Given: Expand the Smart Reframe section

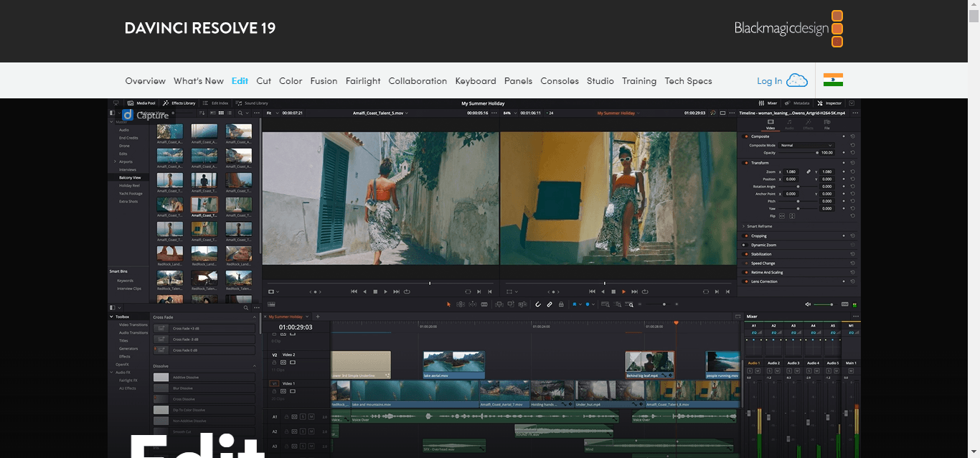Looking at the screenshot, I should click(744, 226).
